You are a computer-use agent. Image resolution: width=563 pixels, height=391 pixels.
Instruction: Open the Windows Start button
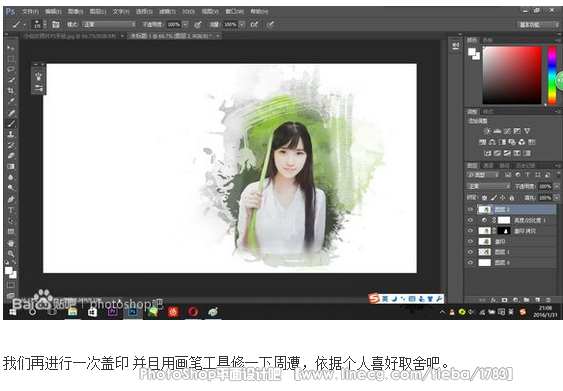click(x=13, y=312)
